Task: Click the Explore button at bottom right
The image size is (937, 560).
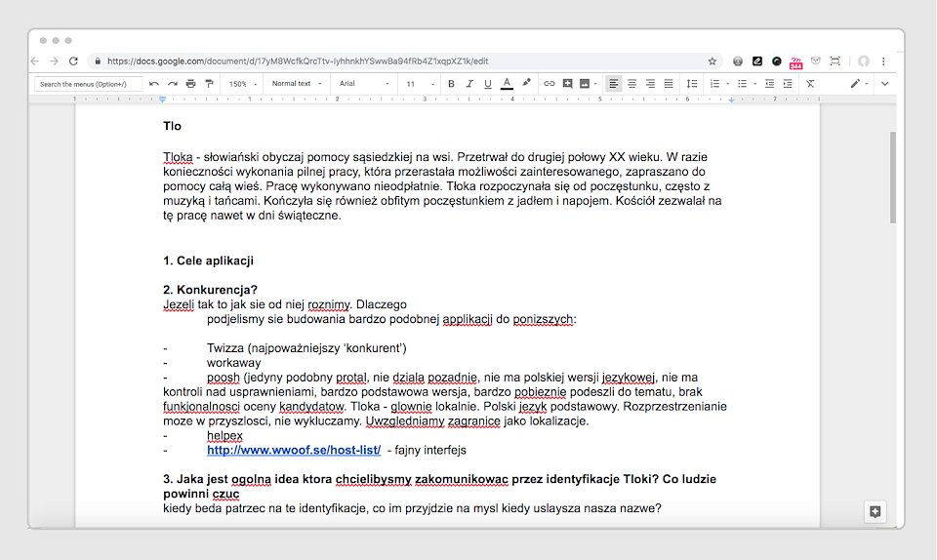Action: pyautogui.click(x=875, y=511)
